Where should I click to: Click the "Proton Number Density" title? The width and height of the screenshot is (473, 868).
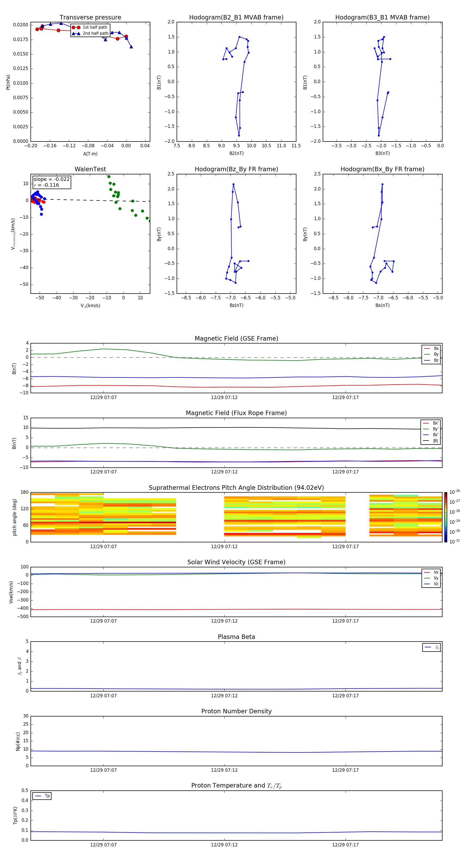click(x=236, y=712)
